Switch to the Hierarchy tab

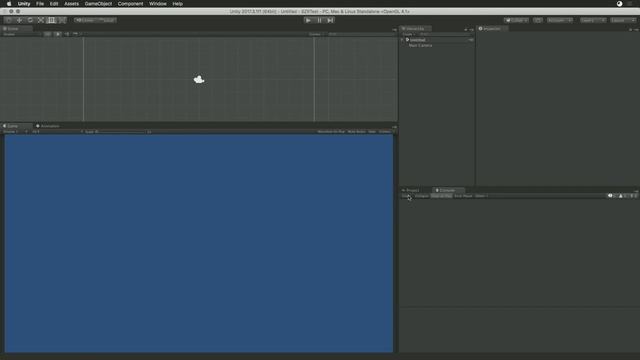click(415, 29)
